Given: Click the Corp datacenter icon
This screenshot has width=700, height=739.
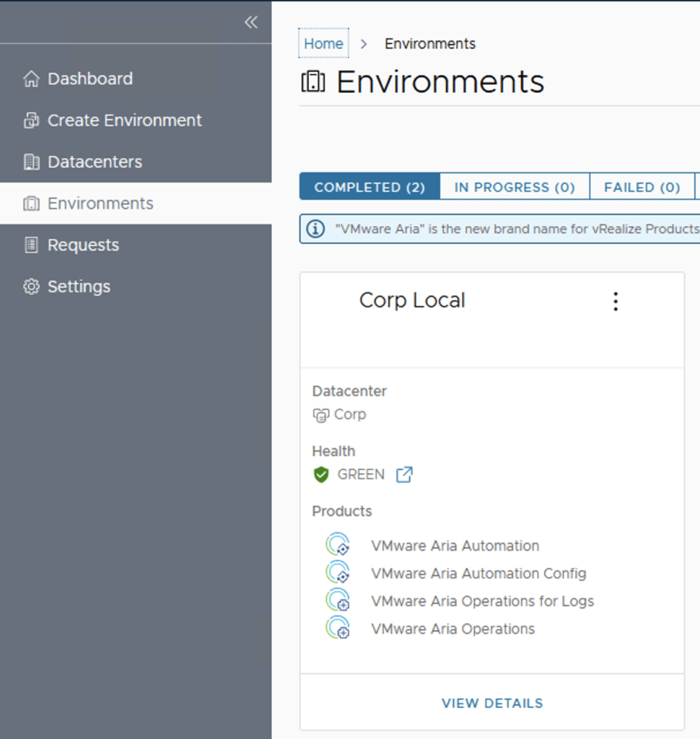Looking at the screenshot, I should click(x=321, y=415).
